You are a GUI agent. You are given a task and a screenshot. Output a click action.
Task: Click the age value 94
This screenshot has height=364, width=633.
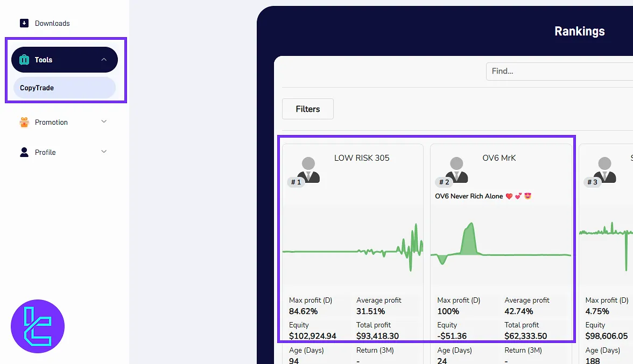point(294,361)
